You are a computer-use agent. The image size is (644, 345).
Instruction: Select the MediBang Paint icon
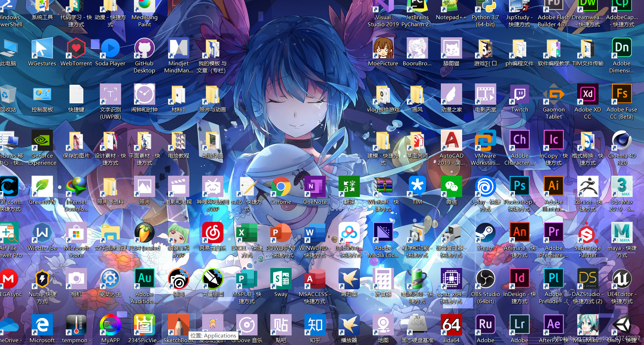coord(144,6)
